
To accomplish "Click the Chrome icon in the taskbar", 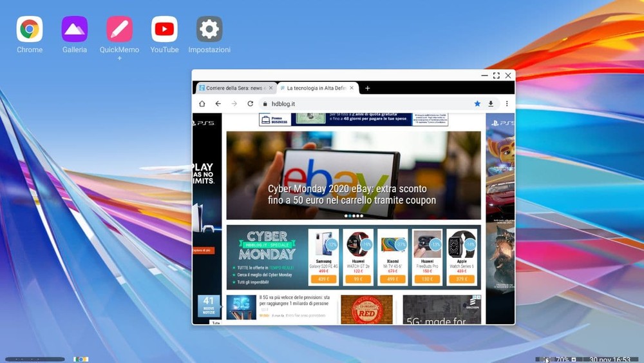I will [81, 359].
